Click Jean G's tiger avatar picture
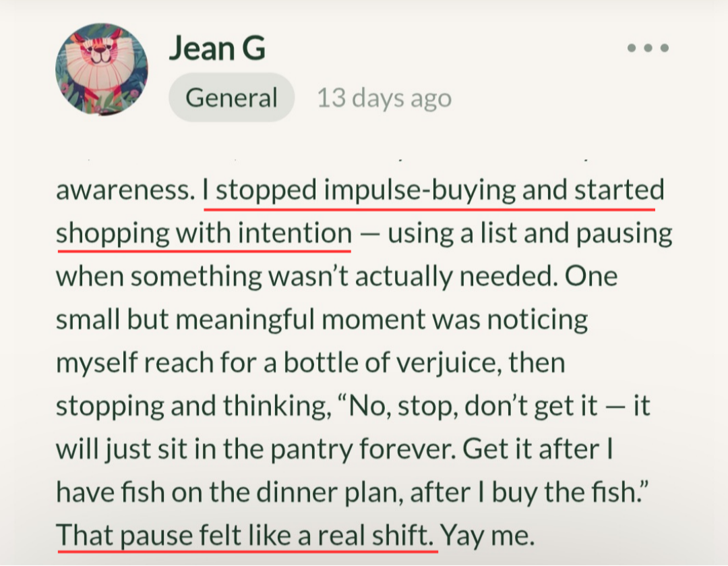Screen dimensions: 728x566 (x=101, y=69)
